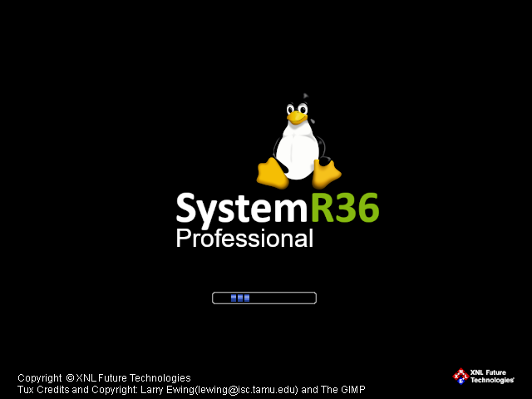Screen dimensions: 532x399
Task: Click the tuft on Tux's head
Action: (305, 96)
